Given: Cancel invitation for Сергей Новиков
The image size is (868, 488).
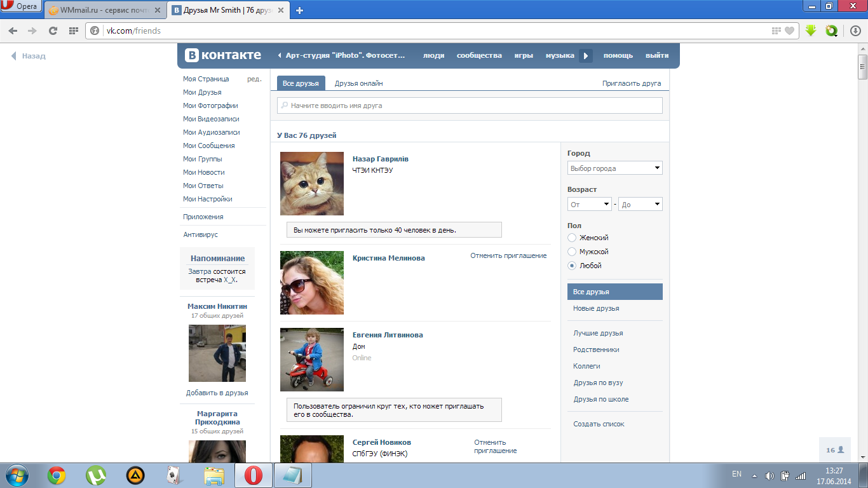Looking at the screenshot, I should tap(496, 447).
